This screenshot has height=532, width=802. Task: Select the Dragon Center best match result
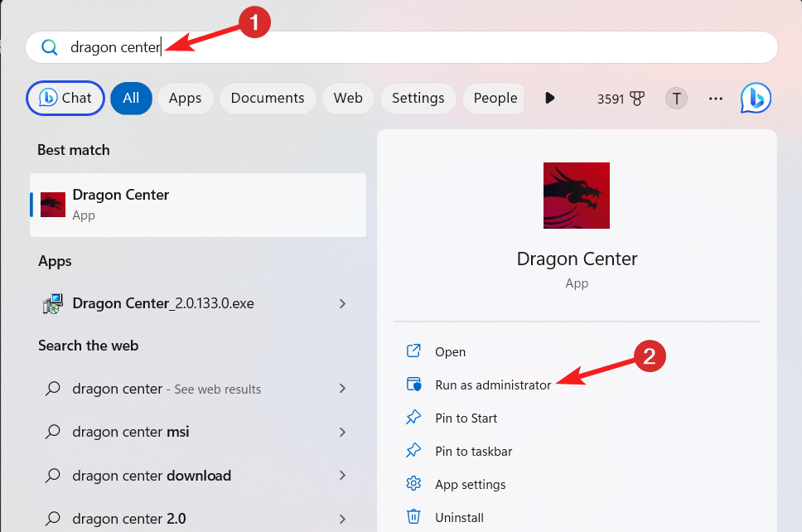click(198, 205)
